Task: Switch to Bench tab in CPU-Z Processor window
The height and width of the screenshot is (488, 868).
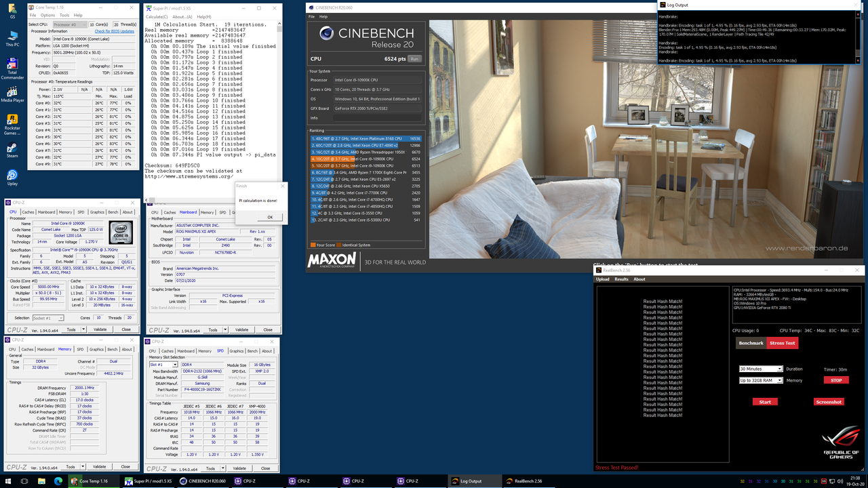Action: (113, 212)
